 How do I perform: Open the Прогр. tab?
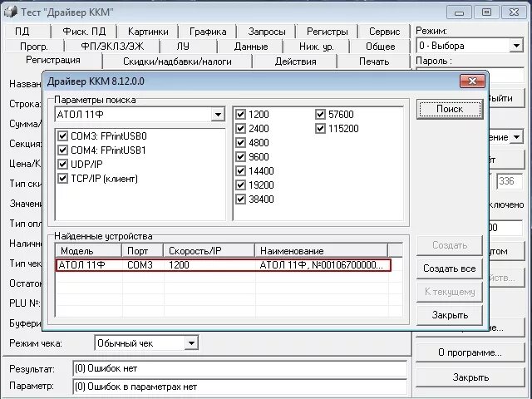tap(34, 47)
